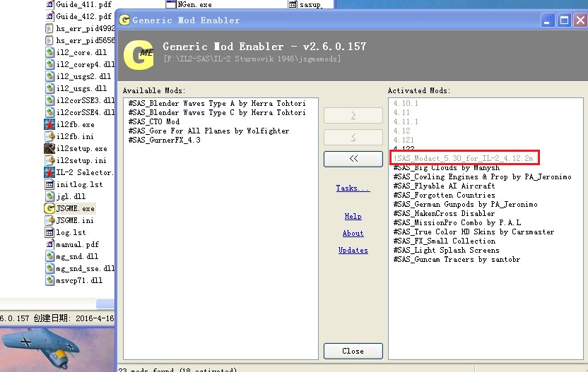
Task: Click the il2_corep4.dll icon
Action: (x=49, y=64)
